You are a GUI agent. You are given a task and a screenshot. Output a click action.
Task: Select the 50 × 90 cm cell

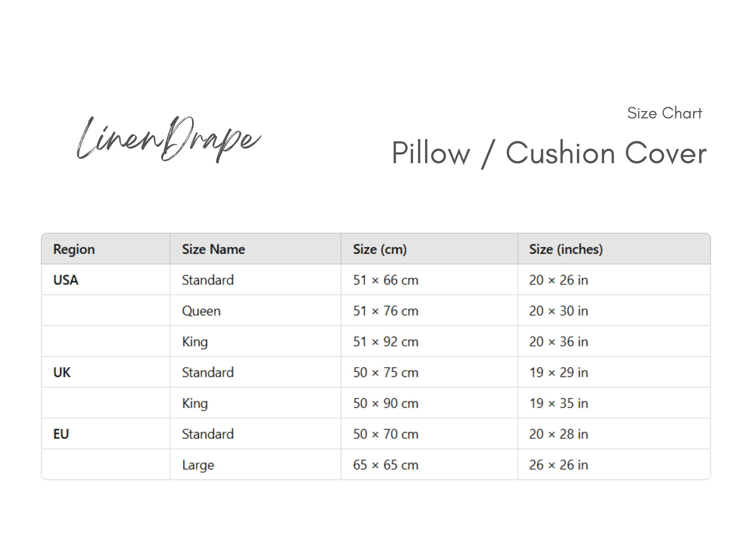[429, 403]
